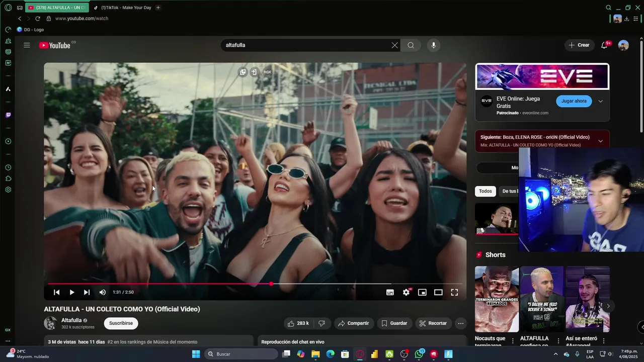The height and width of the screenshot is (362, 644).
Task: Open the YouTube hamburger guide menu
Action: [27, 45]
